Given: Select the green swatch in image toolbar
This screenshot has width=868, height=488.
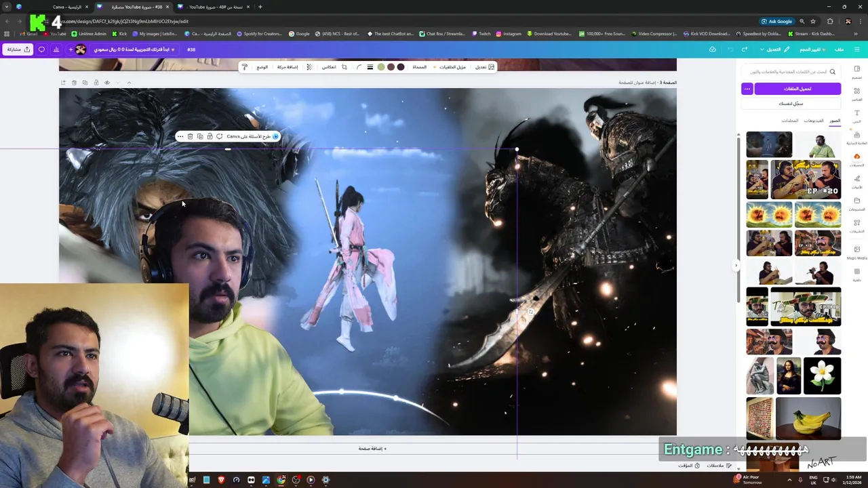Looking at the screenshot, I should (381, 67).
